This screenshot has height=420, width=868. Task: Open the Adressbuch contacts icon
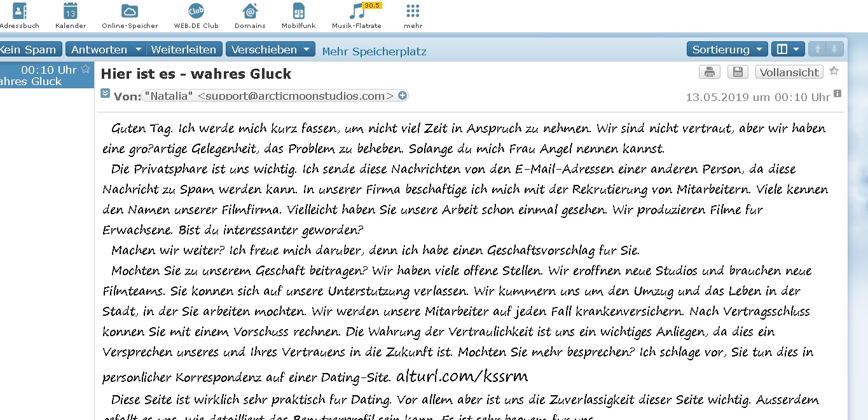20,11
